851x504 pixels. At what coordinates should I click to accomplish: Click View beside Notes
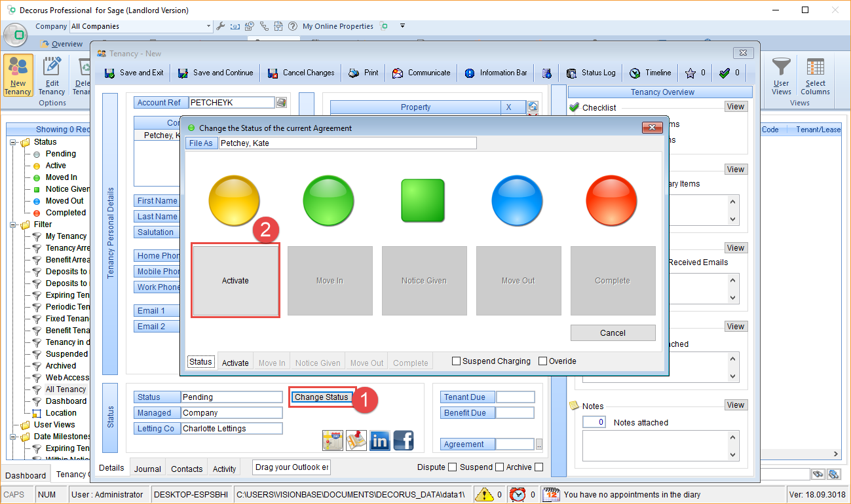[x=736, y=405]
